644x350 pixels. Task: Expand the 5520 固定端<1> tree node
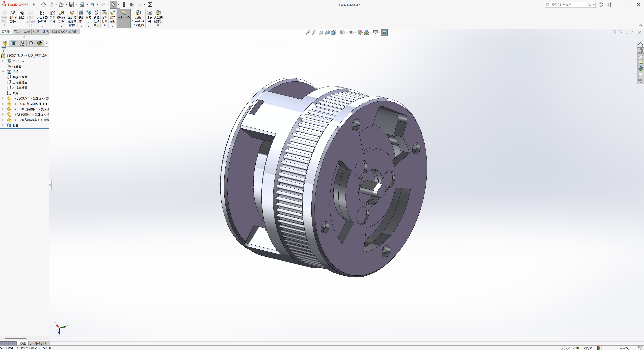(x=3, y=109)
